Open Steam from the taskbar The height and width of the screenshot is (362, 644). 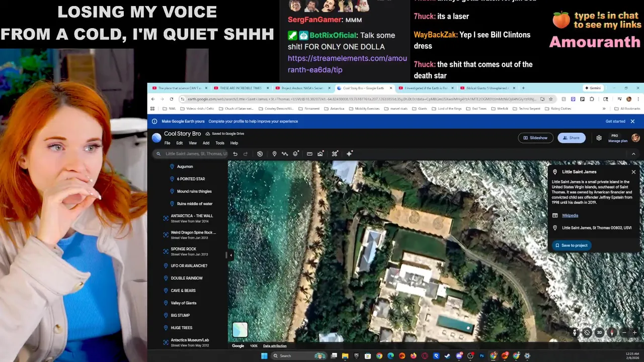(x=447, y=356)
